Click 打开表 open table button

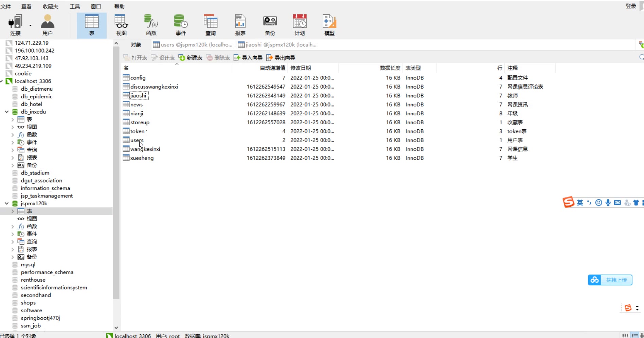coord(135,58)
